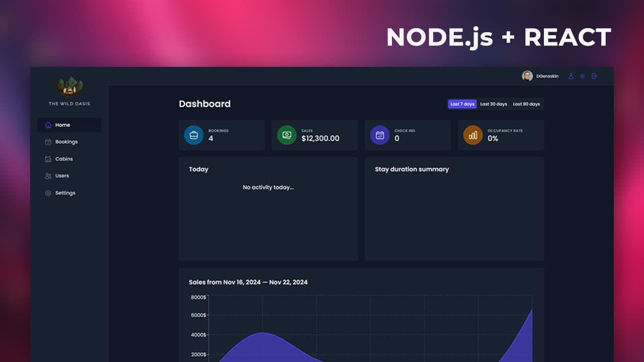The image size is (644, 362).
Task: Select the Last 7 days filter
Action: click(x=462, y=104)
